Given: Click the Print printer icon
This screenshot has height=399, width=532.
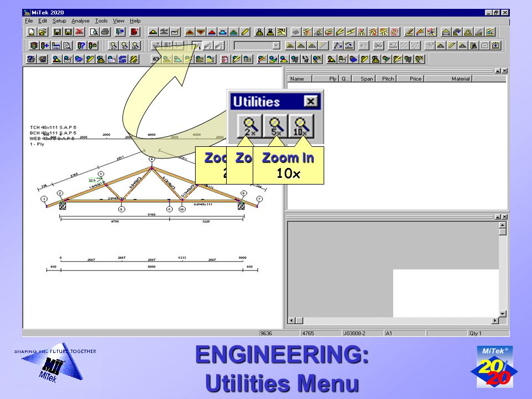Looking at the screenshot, I should (105, 32).
